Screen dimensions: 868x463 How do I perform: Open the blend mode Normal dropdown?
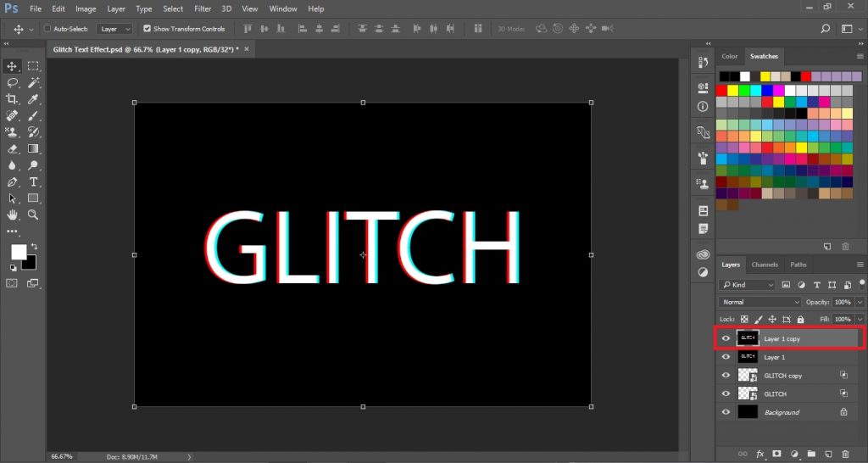[760, 302]
